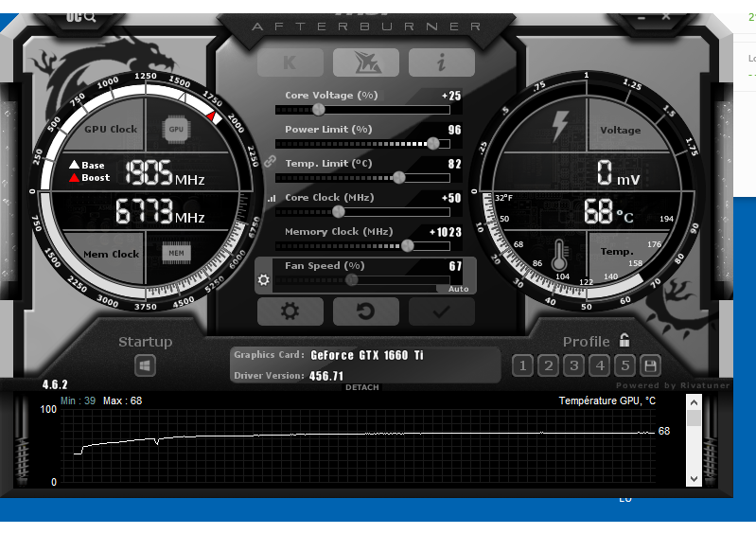Click the thermometer temperature icon
756x534 pixels.
point(559,256)
